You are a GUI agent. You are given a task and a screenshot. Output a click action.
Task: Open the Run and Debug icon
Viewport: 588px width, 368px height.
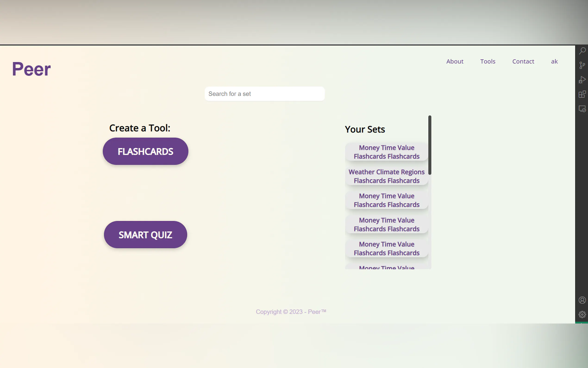pyautogui.click(x=582, y=80)
